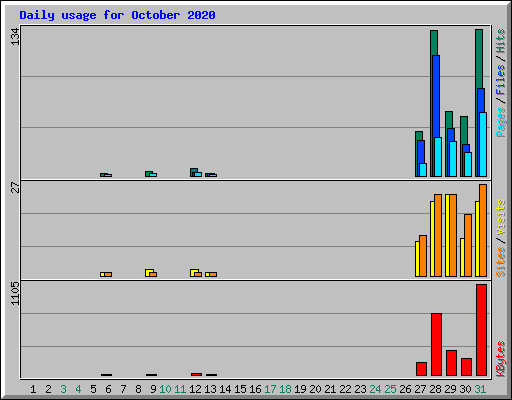The image size is (512, 400).
Task: Click the orange sites bar for day 29
Action: click(x=453, y=235)
